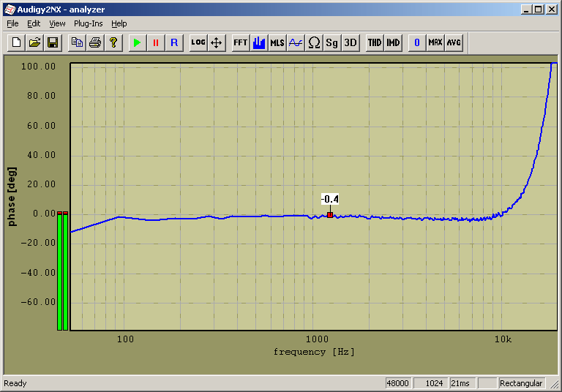Toggle LOG frequency axis scale

coord(198,42)
